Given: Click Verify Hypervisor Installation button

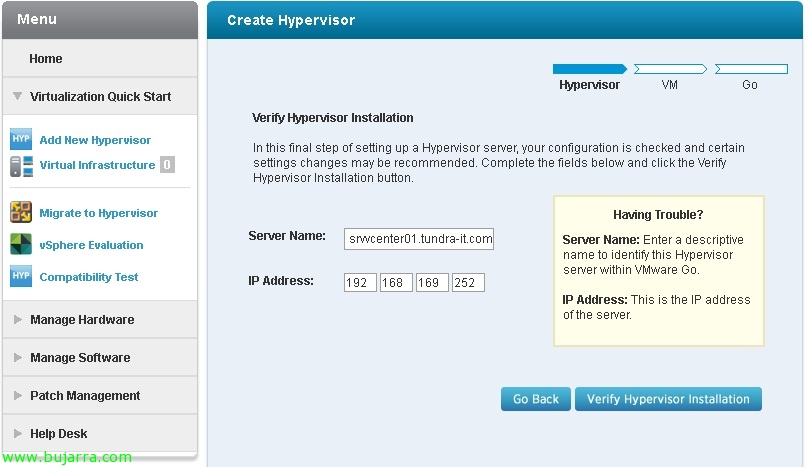Looking at the screenshot, I should click(668, 399).
